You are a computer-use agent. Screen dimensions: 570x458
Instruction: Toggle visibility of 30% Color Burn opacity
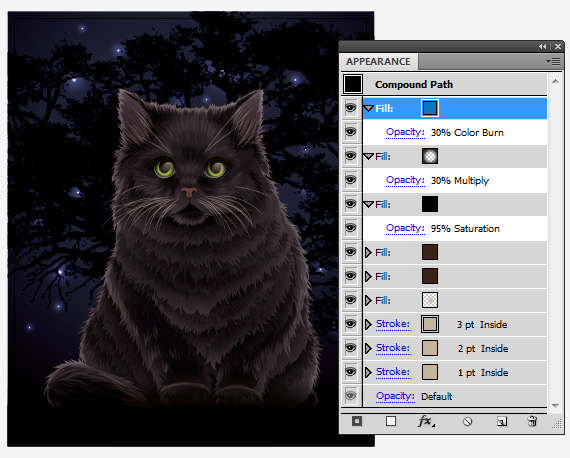pos(351,132)
